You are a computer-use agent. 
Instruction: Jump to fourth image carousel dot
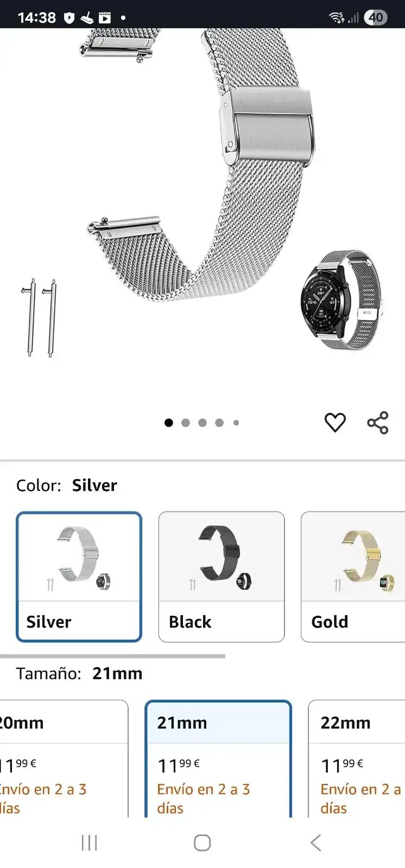coord(219,423)
